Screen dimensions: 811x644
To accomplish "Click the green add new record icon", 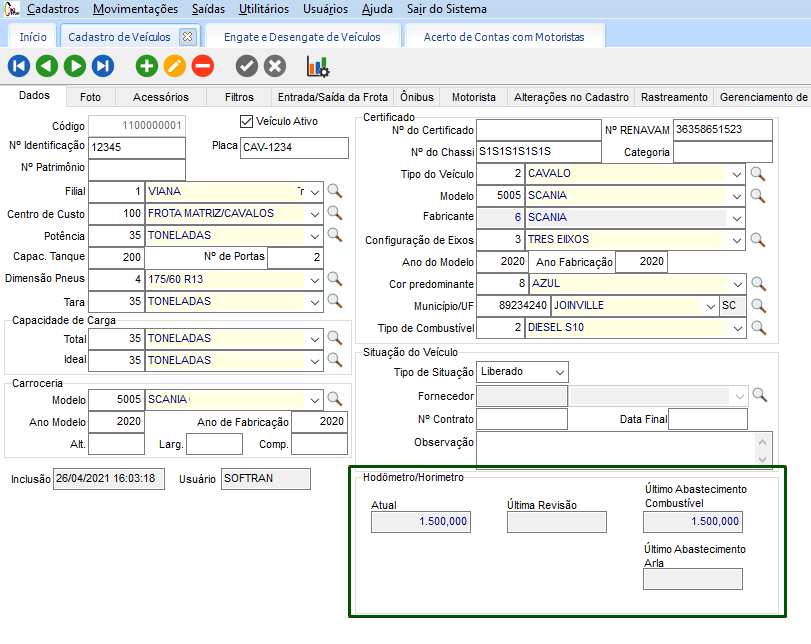I will (147, 66).
